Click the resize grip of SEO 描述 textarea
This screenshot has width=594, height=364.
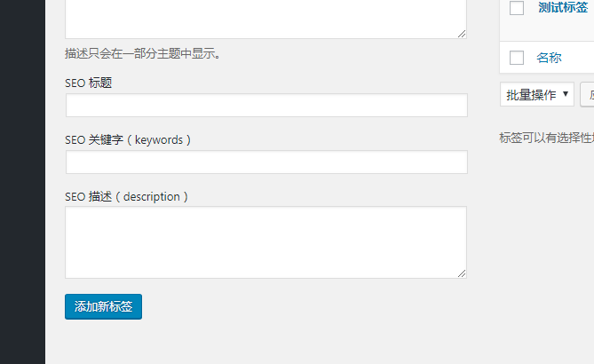(x=462, y=273)
